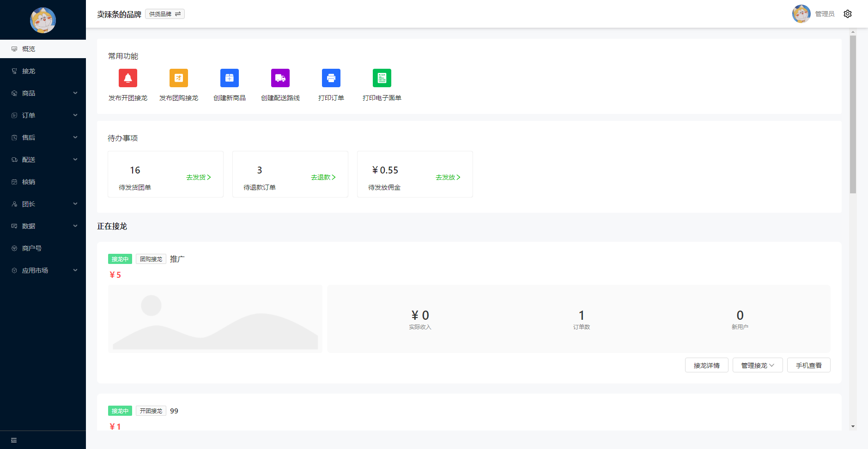Image resolution: width=868 pixels, height=449 pixels.
Task: Click the 待发货团单 card showing 16
Action: pos(165,174)
